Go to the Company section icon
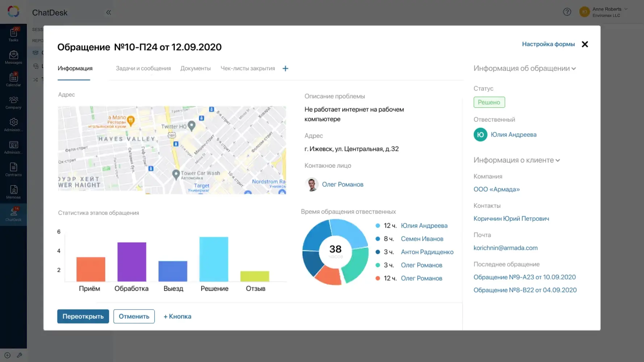The height and width of the screenshot is (362, 644). pyautogui.click(x=13, y=102)
